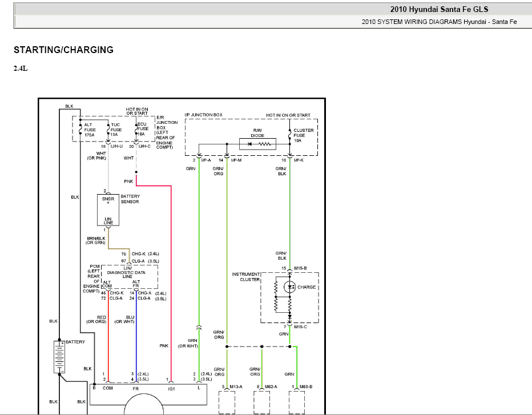
Task: Click the "I/P-K" connector label
Action: pyautogui.click(x=299, y=160)
